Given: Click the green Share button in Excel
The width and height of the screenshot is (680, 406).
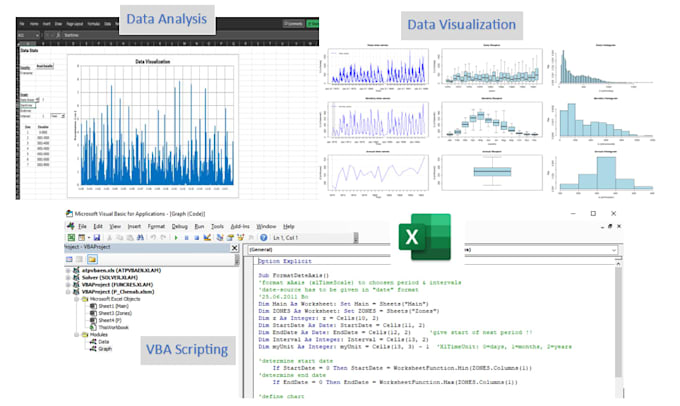Looking at the screenshot, I should (x=312, y=24).
